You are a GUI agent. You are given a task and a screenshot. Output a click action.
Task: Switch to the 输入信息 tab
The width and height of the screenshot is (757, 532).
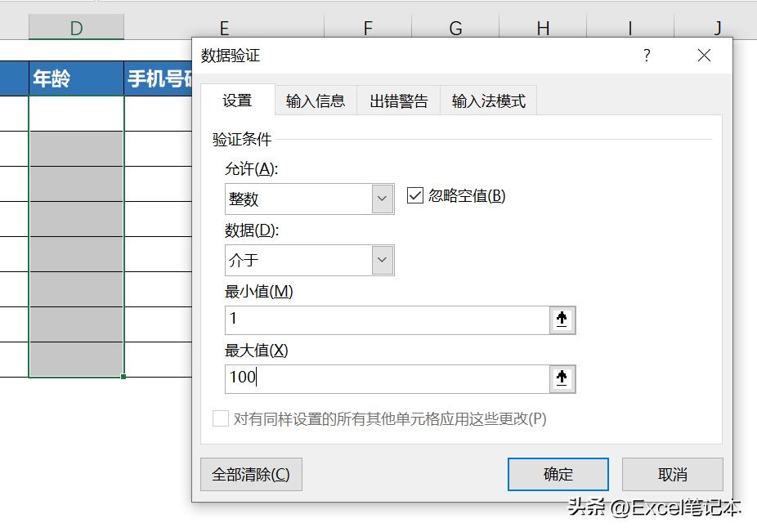click(316, 100)
